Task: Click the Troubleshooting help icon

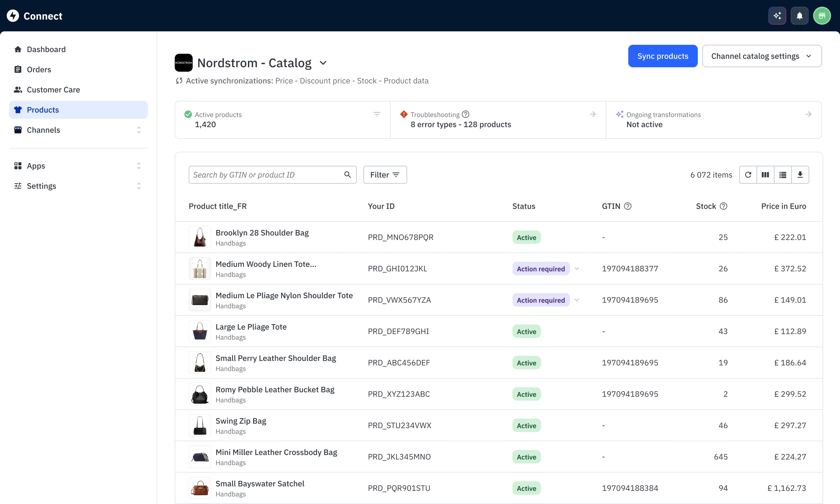Action: 466,114
